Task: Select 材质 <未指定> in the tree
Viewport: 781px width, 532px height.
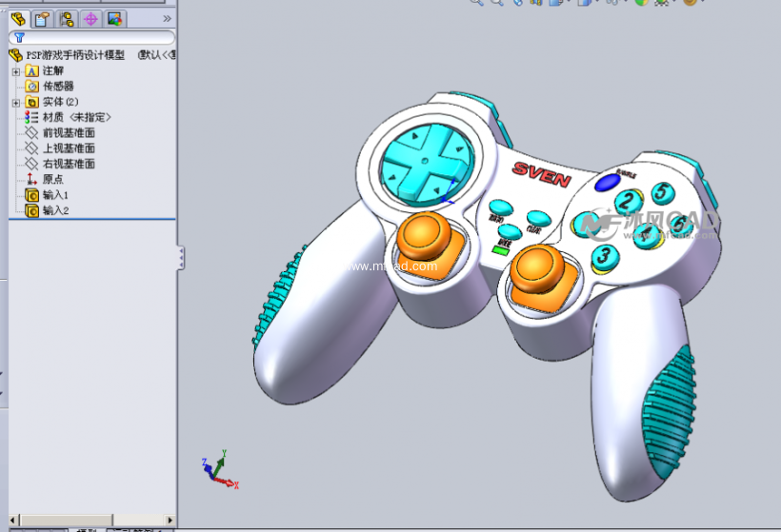Action: coord(76,117)
